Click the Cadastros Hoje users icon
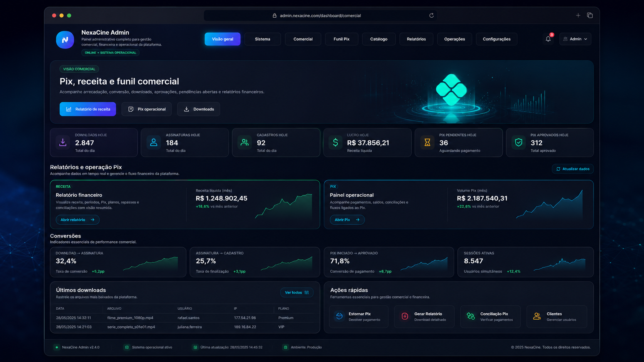Screen dimensions: 644x362 pyautogui.click(x=245, y=142)
